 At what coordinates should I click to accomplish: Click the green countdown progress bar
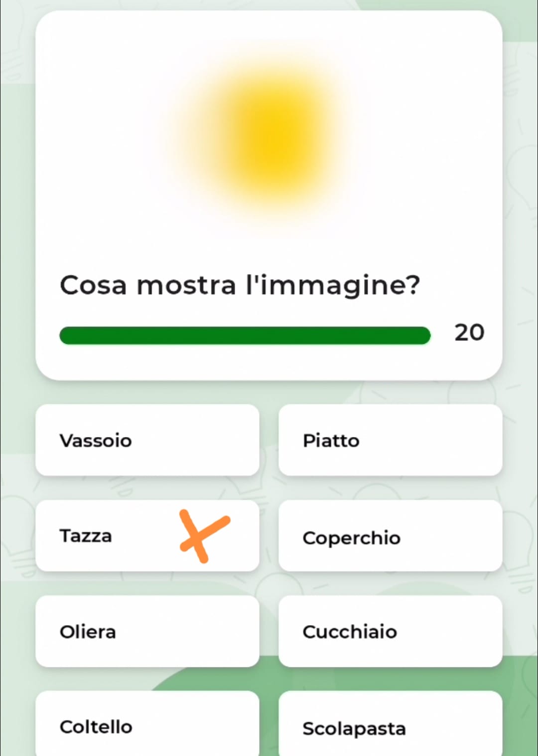click(x=245, y=335)
